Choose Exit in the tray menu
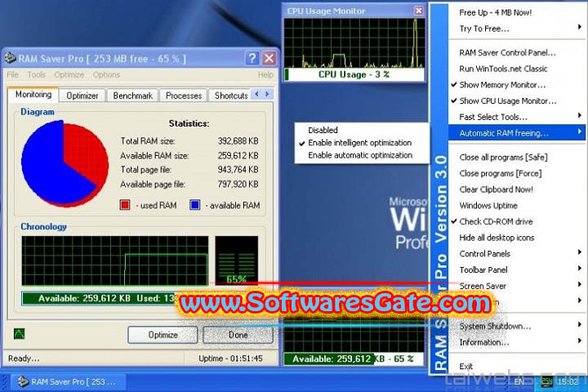Viewport: 588px width, 392px height. point(517,367)
